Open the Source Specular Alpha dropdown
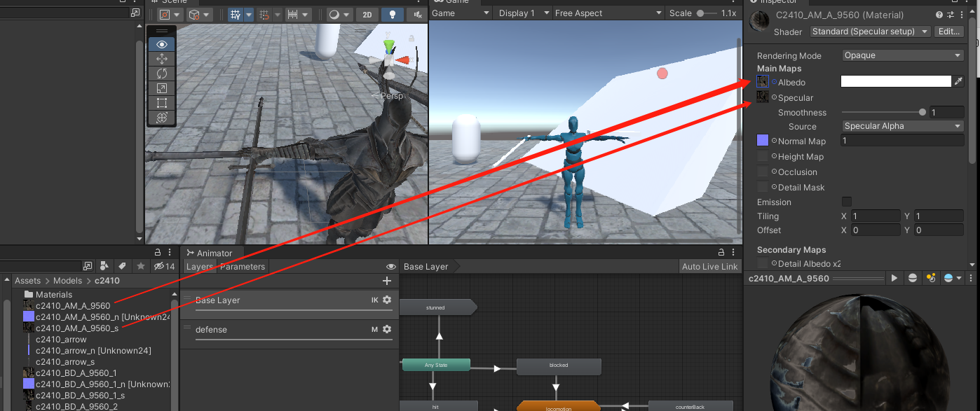 (x=903, y=126)
